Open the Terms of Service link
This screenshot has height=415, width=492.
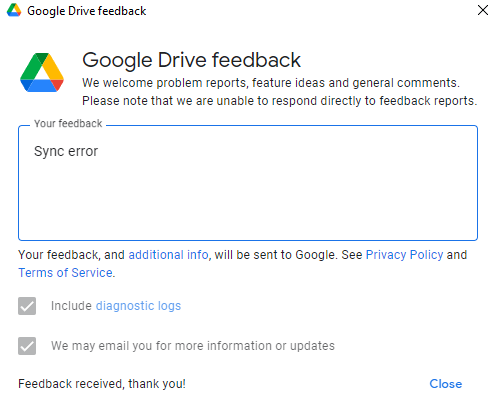click(65, 273)
